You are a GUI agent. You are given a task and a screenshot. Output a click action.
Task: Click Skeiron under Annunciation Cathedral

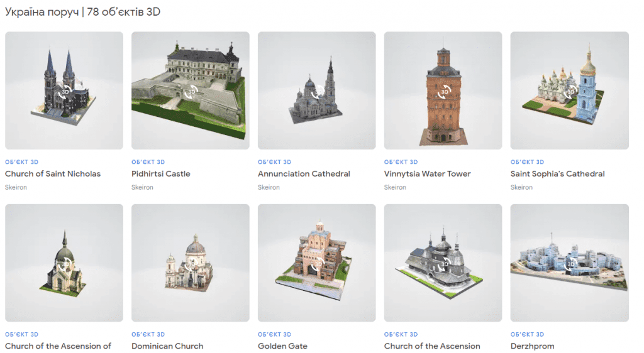pyautogui.click(x=269, y=187)
